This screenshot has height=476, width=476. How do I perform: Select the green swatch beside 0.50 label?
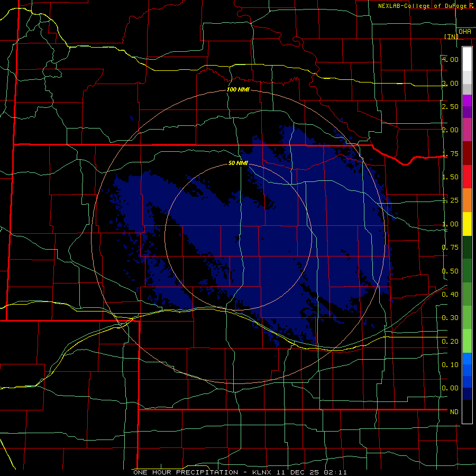pyautogui.click(x=467, y=271)
